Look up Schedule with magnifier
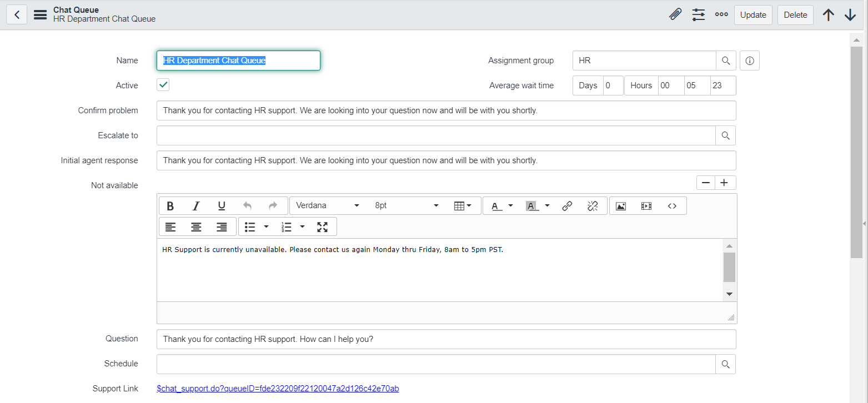This screenshot has height=403, width=868. (725, 364)
